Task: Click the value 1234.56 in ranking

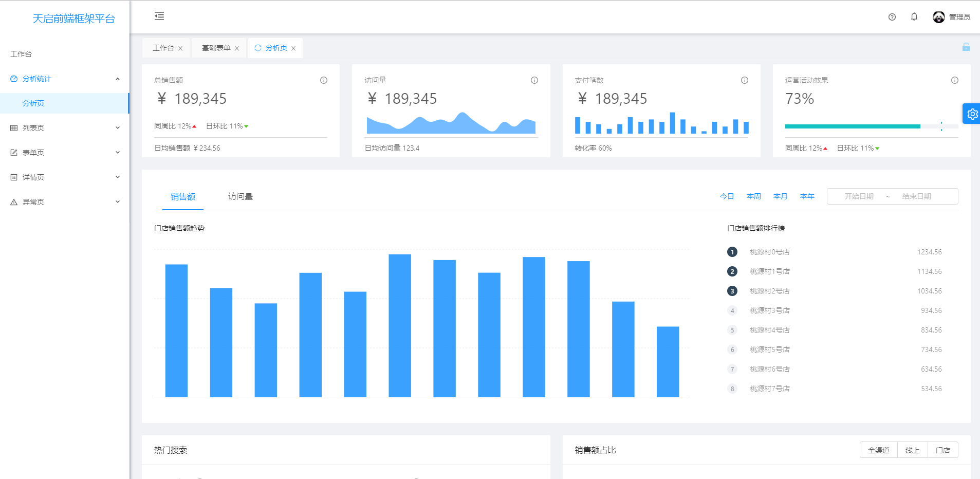Action: coord(929,252)
